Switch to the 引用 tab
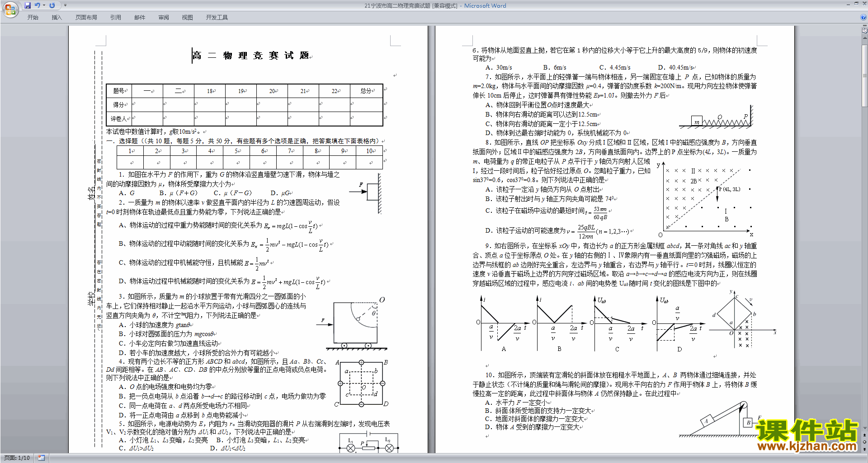Viewport: 868px width, 463px height. click(115, 18)
